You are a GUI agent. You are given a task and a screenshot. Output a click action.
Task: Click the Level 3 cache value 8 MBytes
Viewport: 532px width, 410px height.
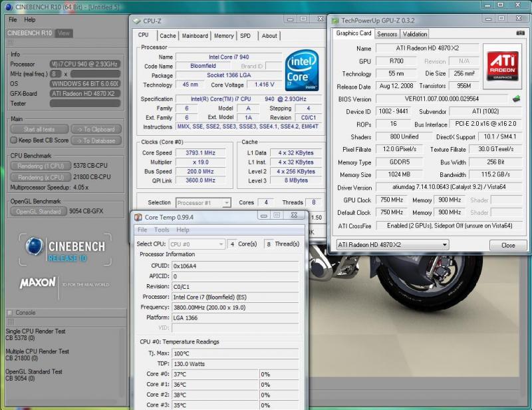click(296, 180)
